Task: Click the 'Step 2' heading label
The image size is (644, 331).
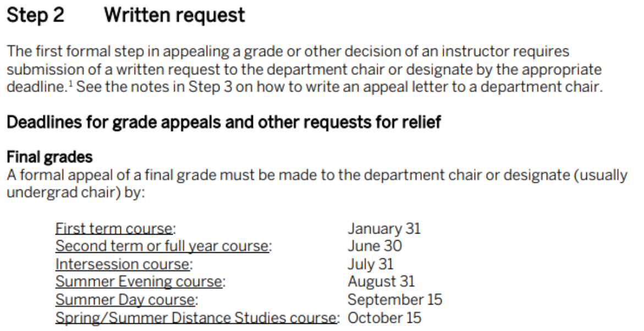Action: tap(35, 15)
